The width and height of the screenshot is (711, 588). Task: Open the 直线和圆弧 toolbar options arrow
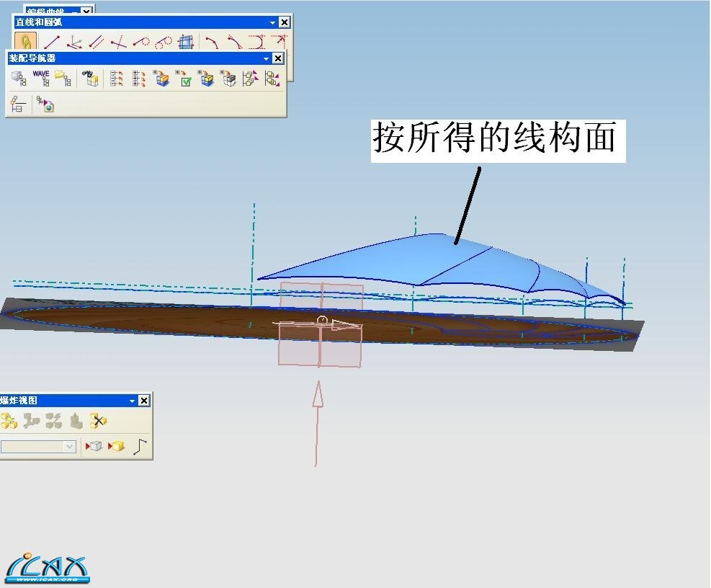[272, 22]
